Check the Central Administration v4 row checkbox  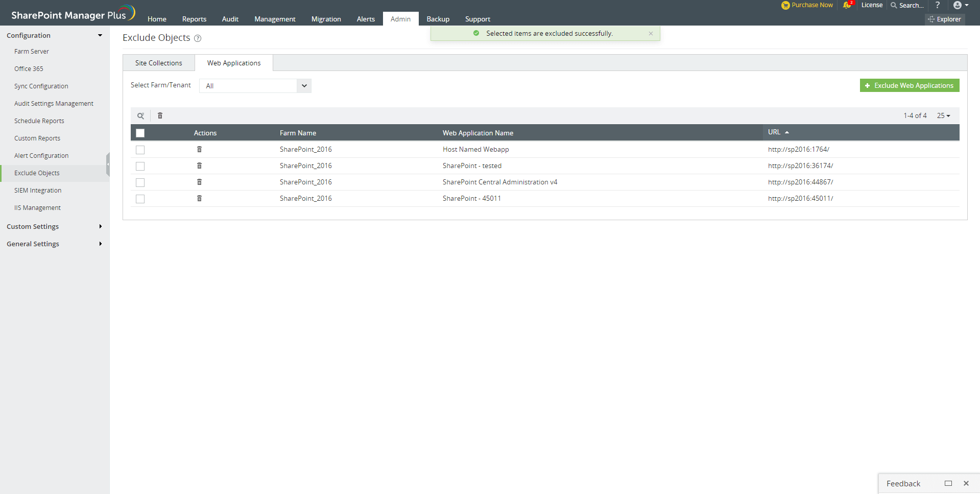(x=140, y=182)
